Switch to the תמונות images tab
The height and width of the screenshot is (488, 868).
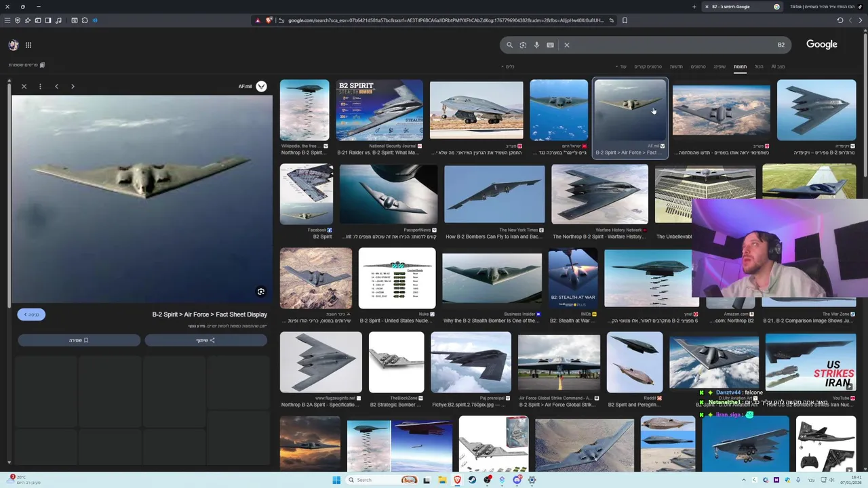click(x=740, y=66)
